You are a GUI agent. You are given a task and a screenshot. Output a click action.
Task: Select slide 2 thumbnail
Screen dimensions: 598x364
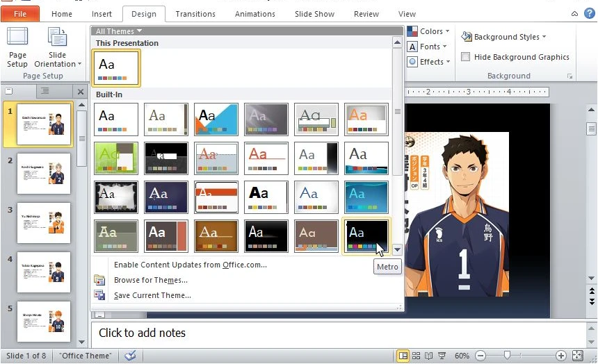tap(44, 174)
